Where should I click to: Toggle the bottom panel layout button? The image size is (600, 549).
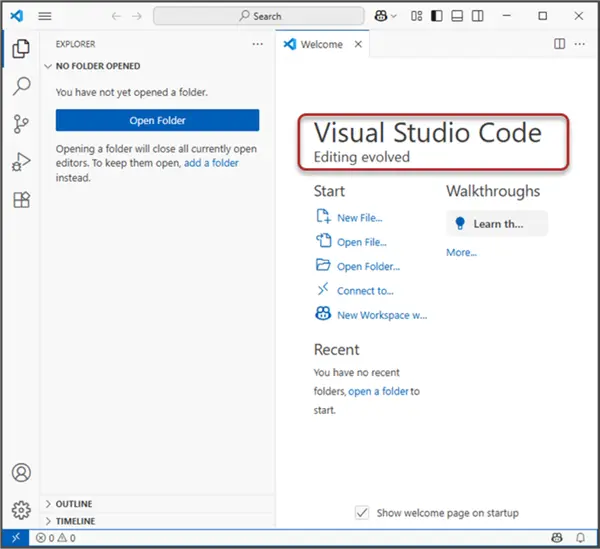click(x=457, y=16)
